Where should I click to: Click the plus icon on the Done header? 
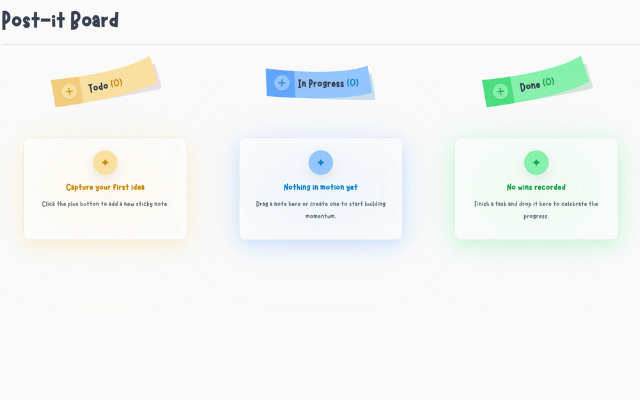click(x=500, y=91)
